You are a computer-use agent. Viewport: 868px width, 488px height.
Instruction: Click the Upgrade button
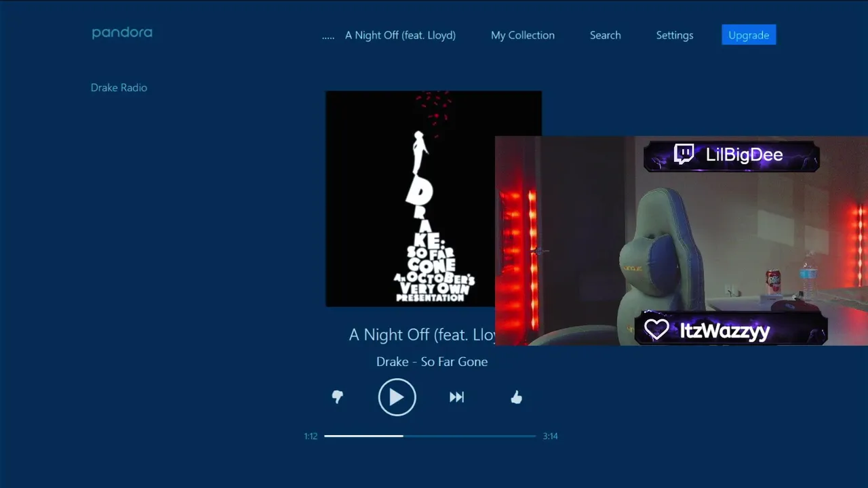click(x=749, y=35)
